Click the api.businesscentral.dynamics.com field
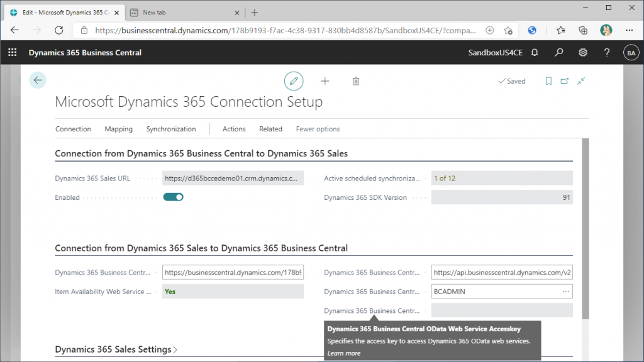644x362 pixels. point(502,273)
